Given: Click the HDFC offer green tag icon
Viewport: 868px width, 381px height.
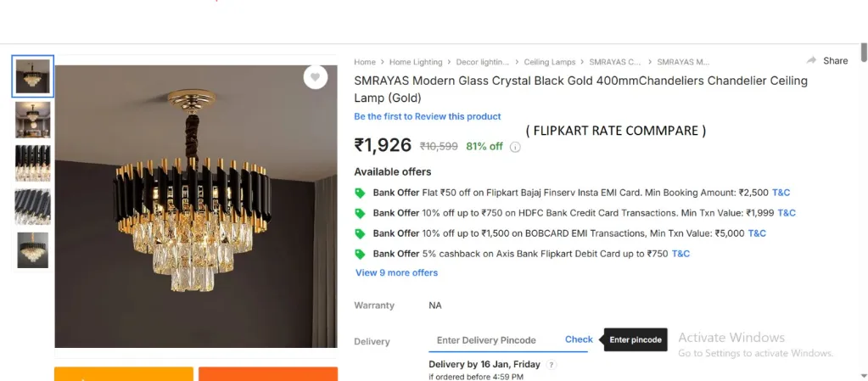Looking at the screenshot, I should pyautogui.click(x=360, y=213).
